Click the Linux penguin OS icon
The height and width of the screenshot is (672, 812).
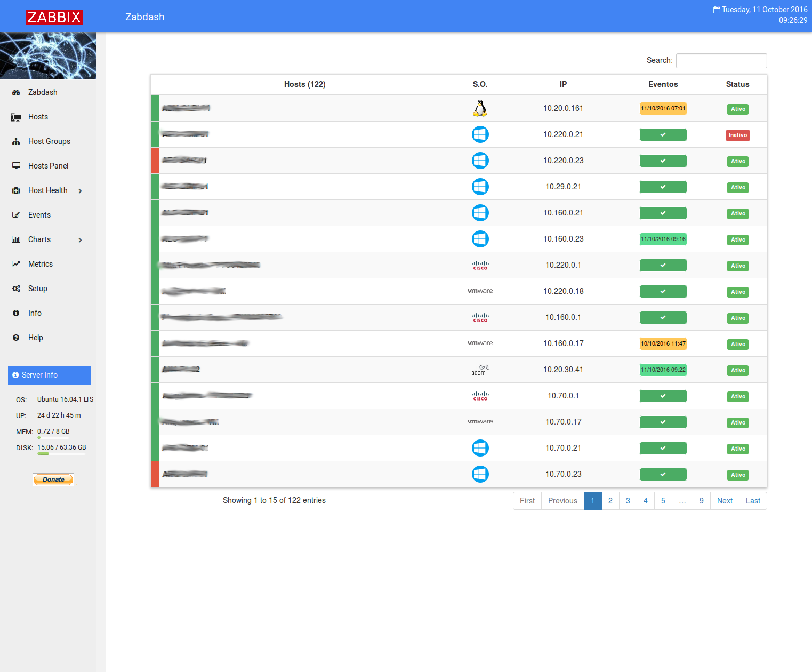tap(480, 108)
